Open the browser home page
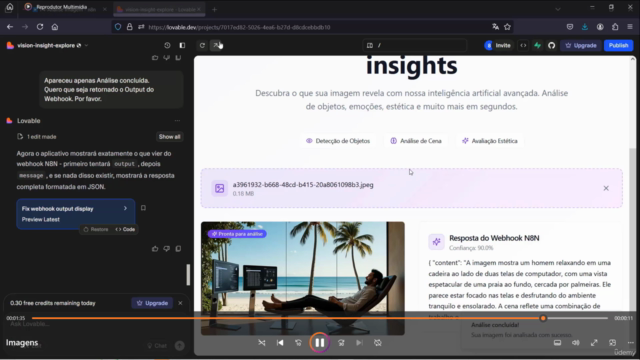This screenshot has height=360, width=640. pyautogui.click(x=55, y=27)
